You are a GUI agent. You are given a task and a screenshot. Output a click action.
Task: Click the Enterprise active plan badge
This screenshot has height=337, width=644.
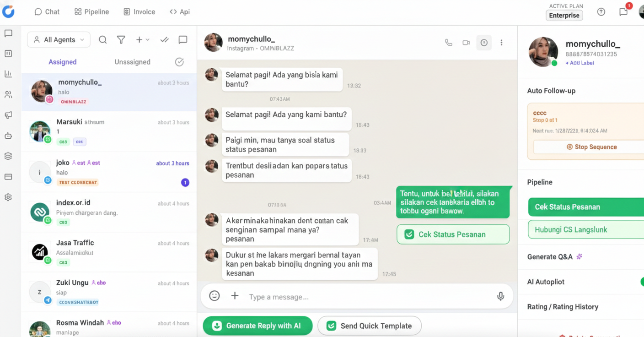pyautogui.click(x=564, y=16)
